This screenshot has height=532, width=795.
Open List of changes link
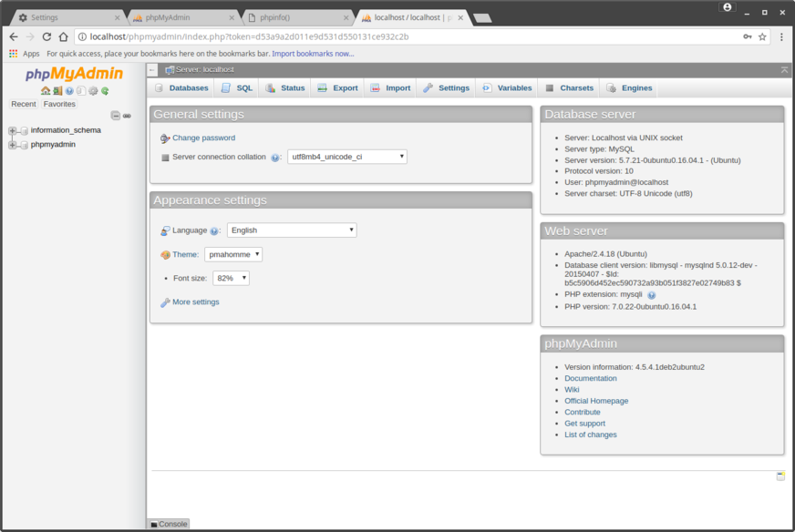(x=591, y=435)
